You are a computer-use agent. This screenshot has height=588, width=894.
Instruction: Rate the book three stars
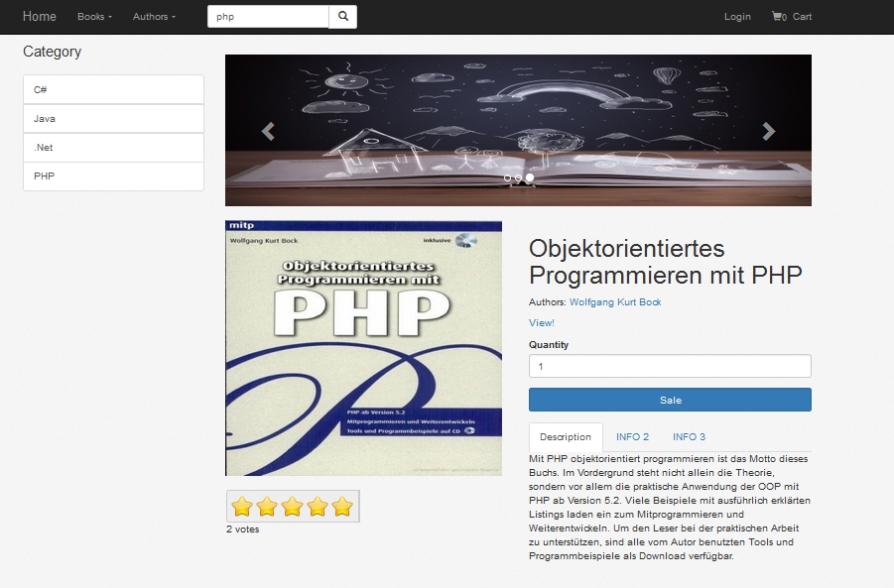tap(293, 506)
